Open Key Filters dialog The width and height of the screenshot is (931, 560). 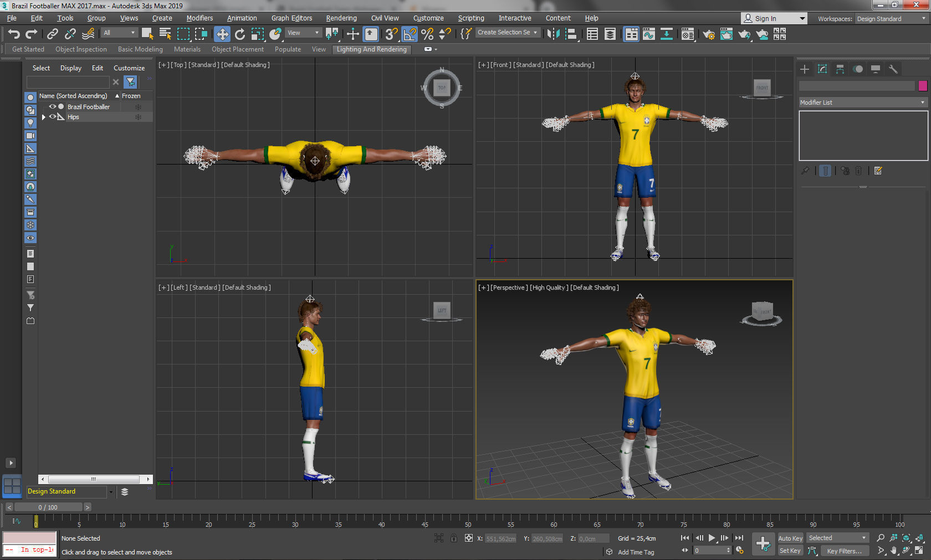click(844, 551)
